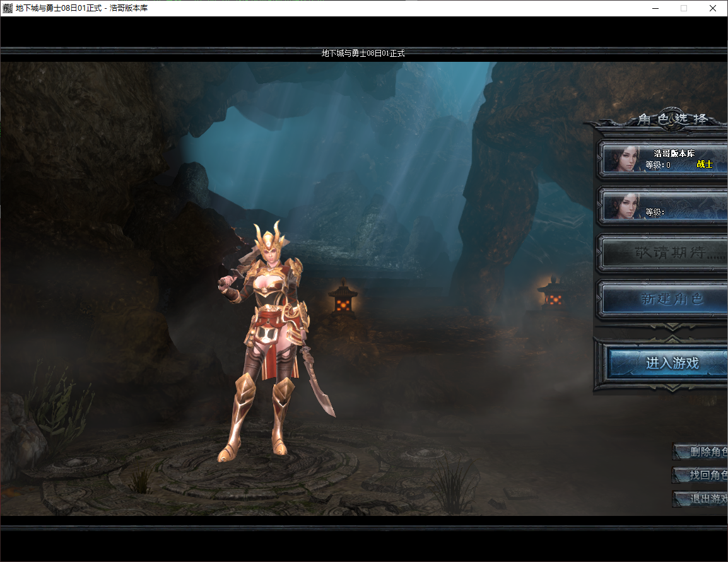
Task: Click the 敬请期待 coming-soon slot
Action: (x=663, y=253)
